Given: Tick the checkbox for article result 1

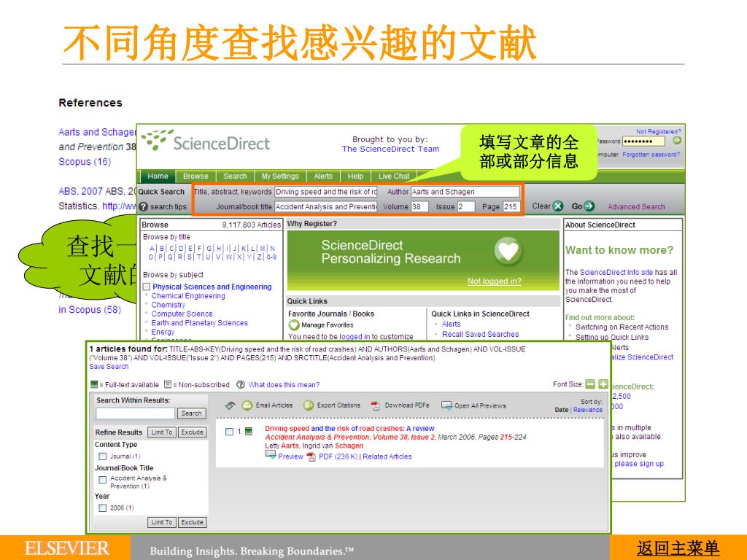Looking at the screenshot, I should click(x=229, y=432).
